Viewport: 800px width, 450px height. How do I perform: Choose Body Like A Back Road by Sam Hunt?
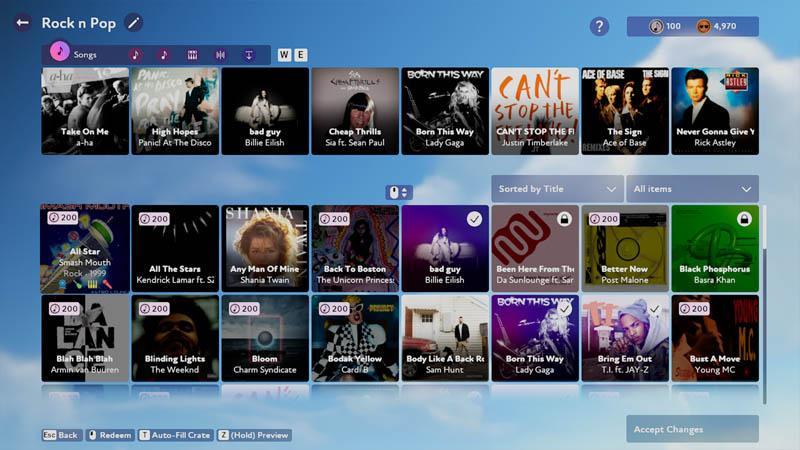tap(445, 338)
